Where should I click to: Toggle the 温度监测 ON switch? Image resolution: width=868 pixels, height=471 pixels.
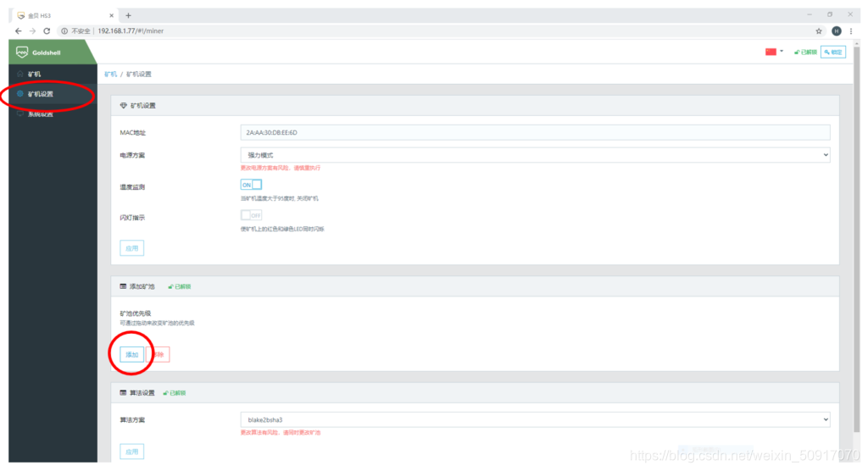[x=251, y=185]
